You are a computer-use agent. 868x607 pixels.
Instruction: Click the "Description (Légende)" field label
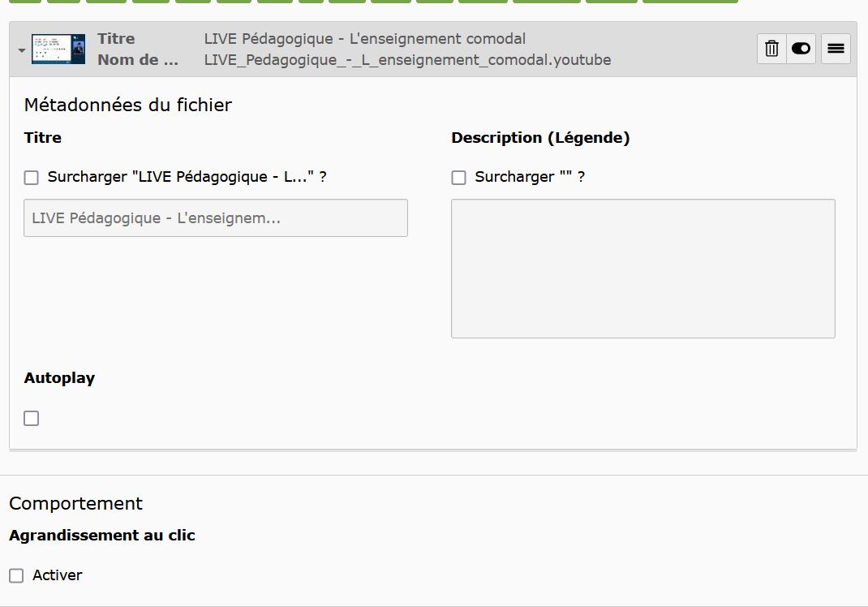pos(540,138)
